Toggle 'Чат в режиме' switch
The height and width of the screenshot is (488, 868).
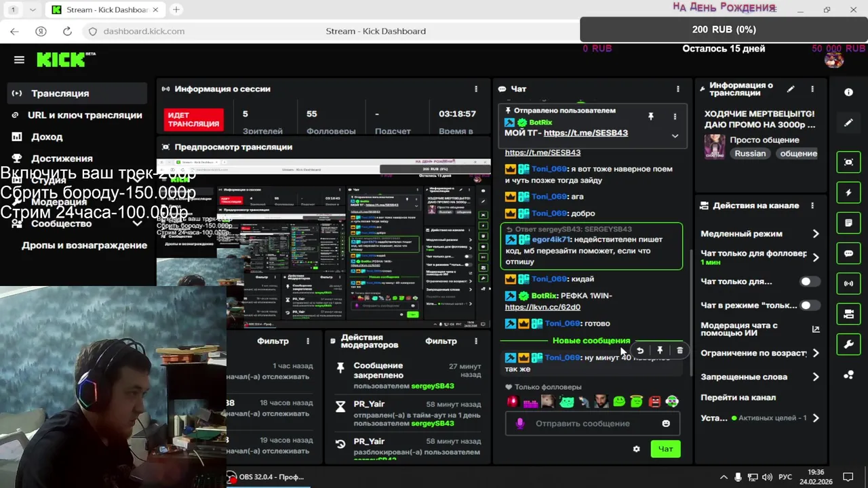coord(810,306)
